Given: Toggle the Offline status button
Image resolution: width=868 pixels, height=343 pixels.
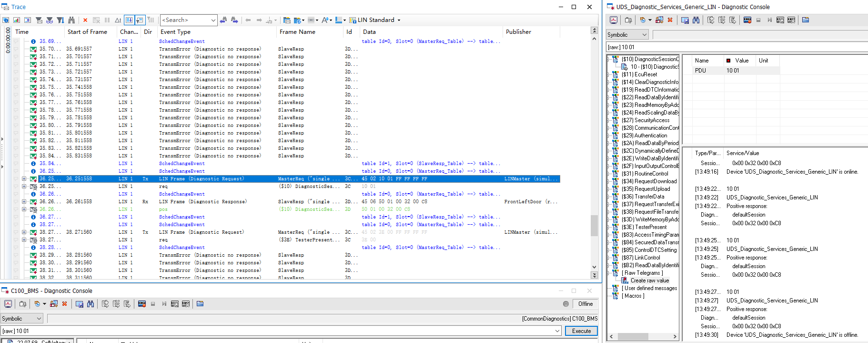Looking at the screenshot, I should 585,304.
